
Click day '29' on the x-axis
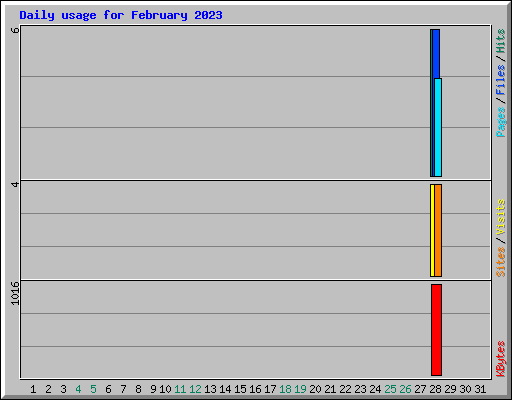450,389
